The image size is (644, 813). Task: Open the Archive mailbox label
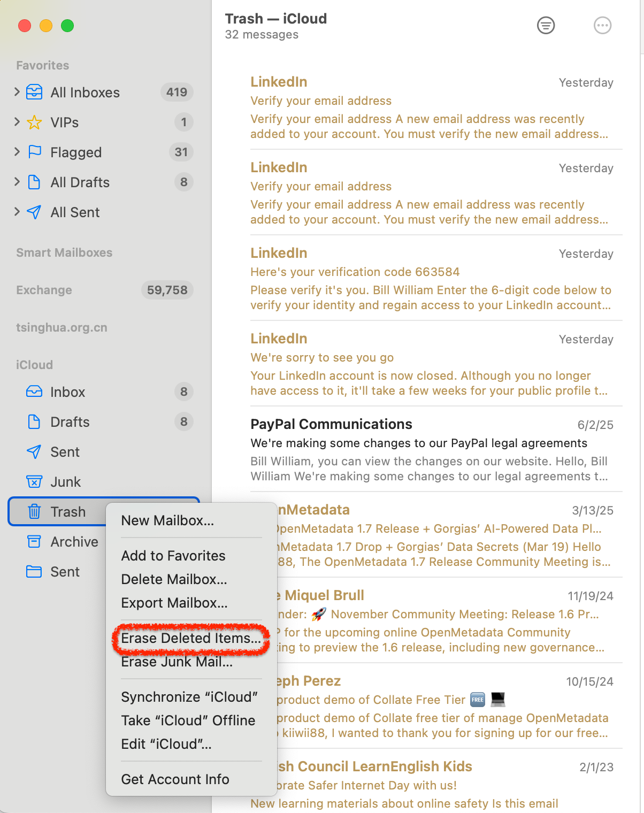point(74,542)
